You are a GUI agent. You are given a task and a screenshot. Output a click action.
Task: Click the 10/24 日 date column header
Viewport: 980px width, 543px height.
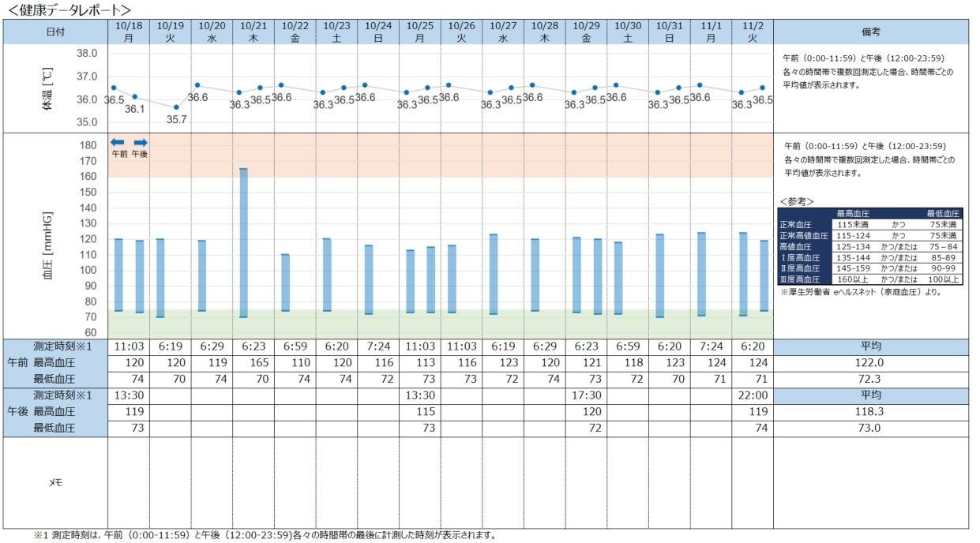pyautogui.click(x=378, y=32)
